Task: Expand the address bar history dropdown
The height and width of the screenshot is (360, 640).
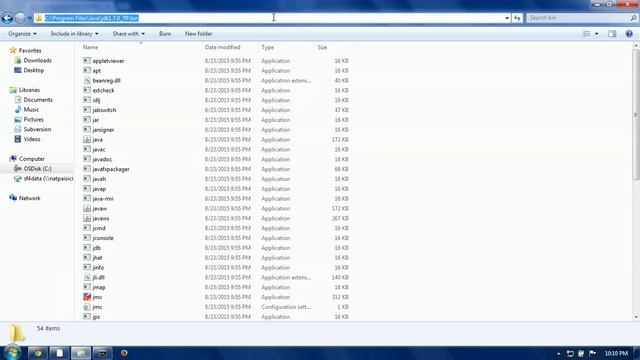Action: [507, 18]
